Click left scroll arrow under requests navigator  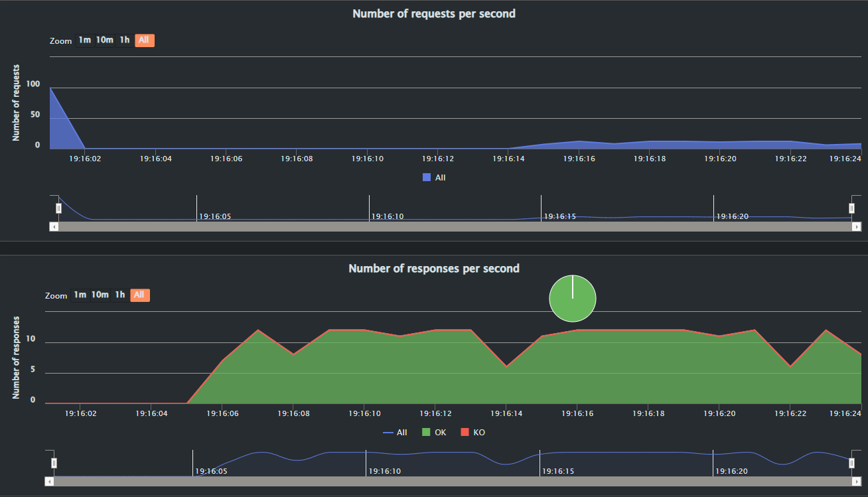[54, 227]
